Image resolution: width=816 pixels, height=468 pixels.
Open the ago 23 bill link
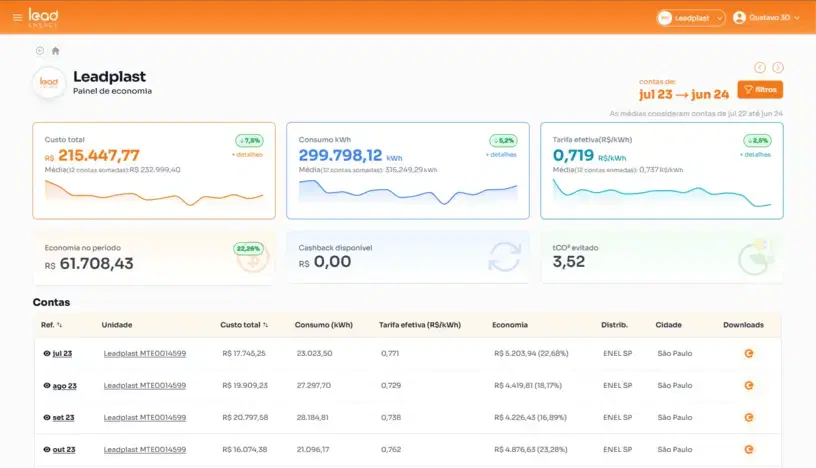(65, 386)
